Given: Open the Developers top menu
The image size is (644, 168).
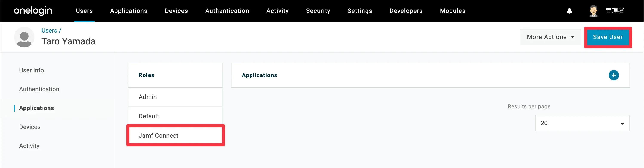Looking at the screenshot, I should pyautogui.click(x=406, y=11).
